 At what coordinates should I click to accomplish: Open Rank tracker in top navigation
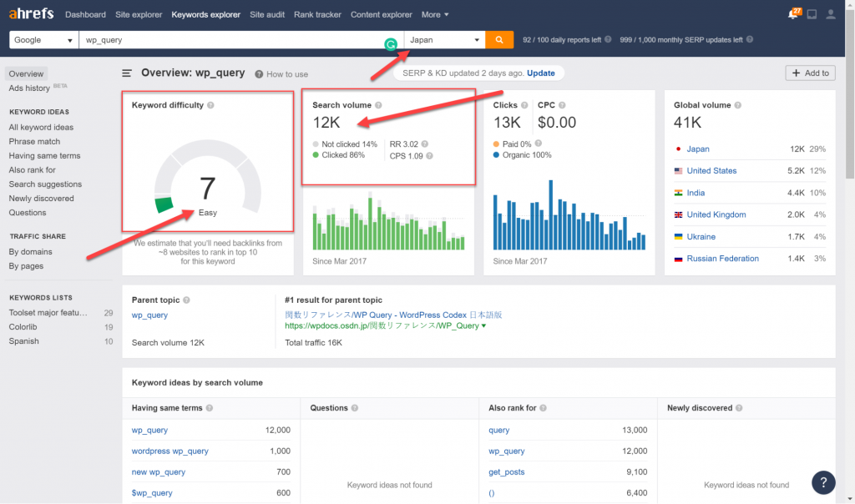[x=317, y=15]
